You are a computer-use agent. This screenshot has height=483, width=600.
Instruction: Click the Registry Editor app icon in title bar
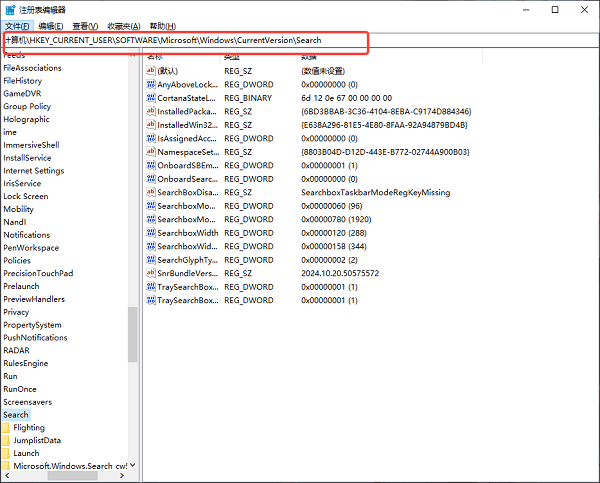pyautogui.click(x=10, y=10)
